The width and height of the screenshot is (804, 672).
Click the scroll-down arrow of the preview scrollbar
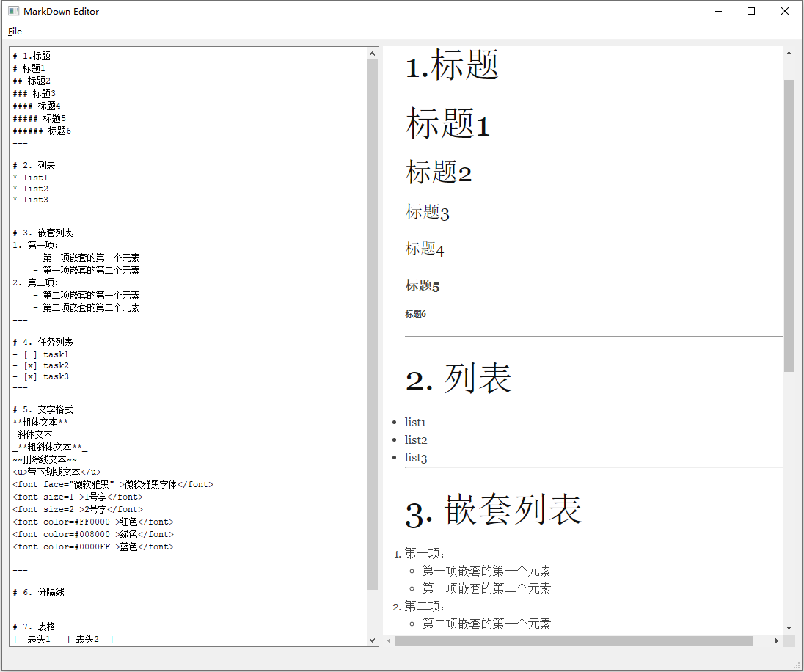(x=790, y=627)
